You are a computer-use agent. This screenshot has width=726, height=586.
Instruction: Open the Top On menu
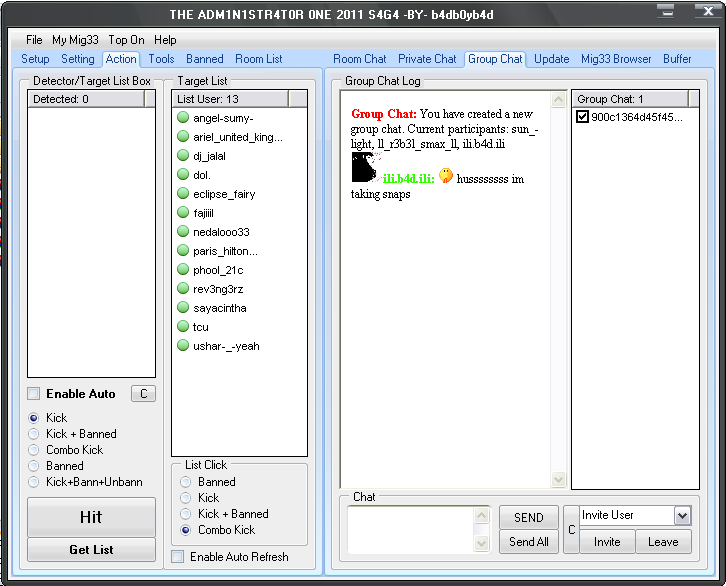click(126, 40)
